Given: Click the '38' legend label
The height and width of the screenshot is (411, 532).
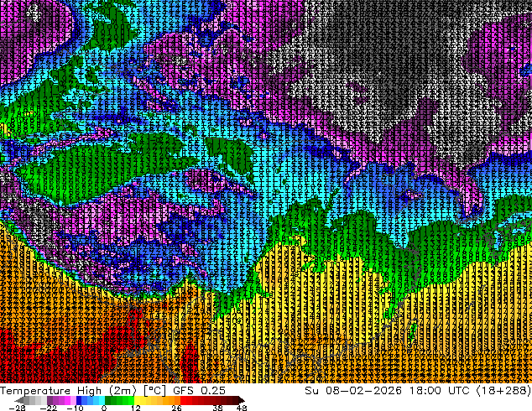Looking at the screenshot, I should pyautogui.click(x=218, y=408).
